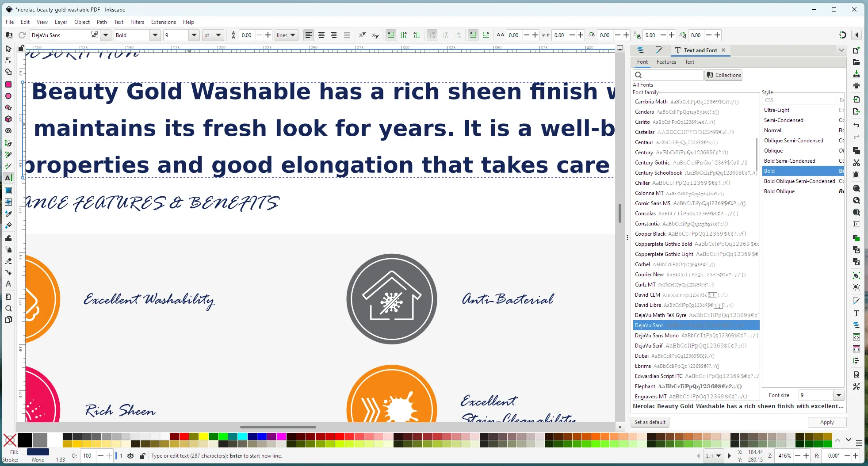Toggle subscript on the selected text

click(x=375, y=35)
